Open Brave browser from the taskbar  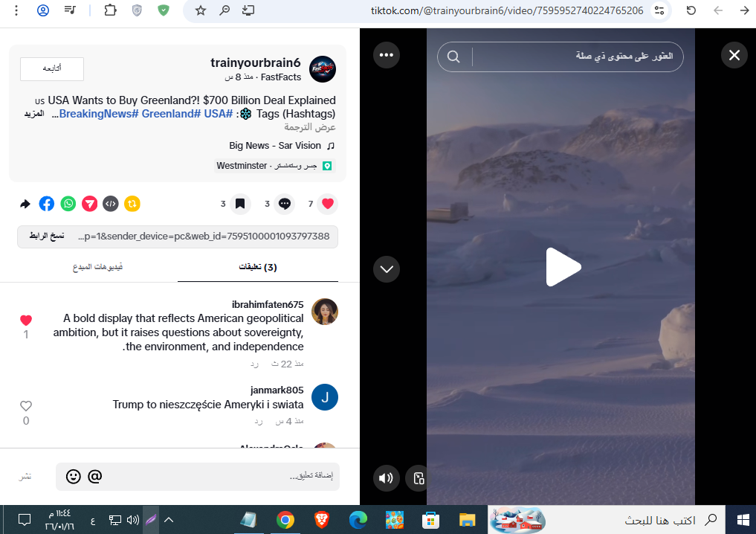[322, 520]
